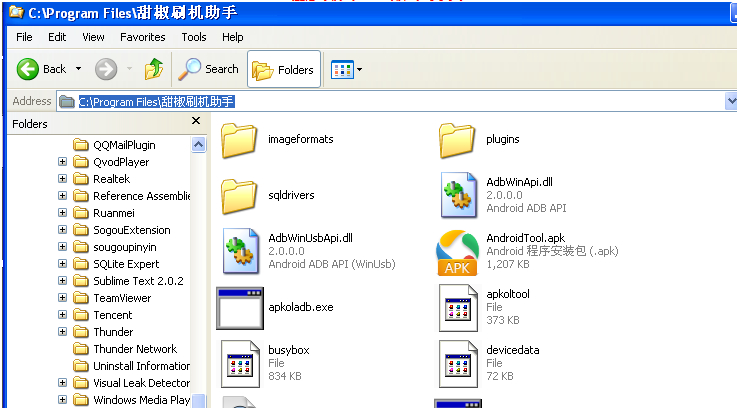Viewport: 738px width, 419px height.
Task: Open the File menu
Action: tap(24, 37)
